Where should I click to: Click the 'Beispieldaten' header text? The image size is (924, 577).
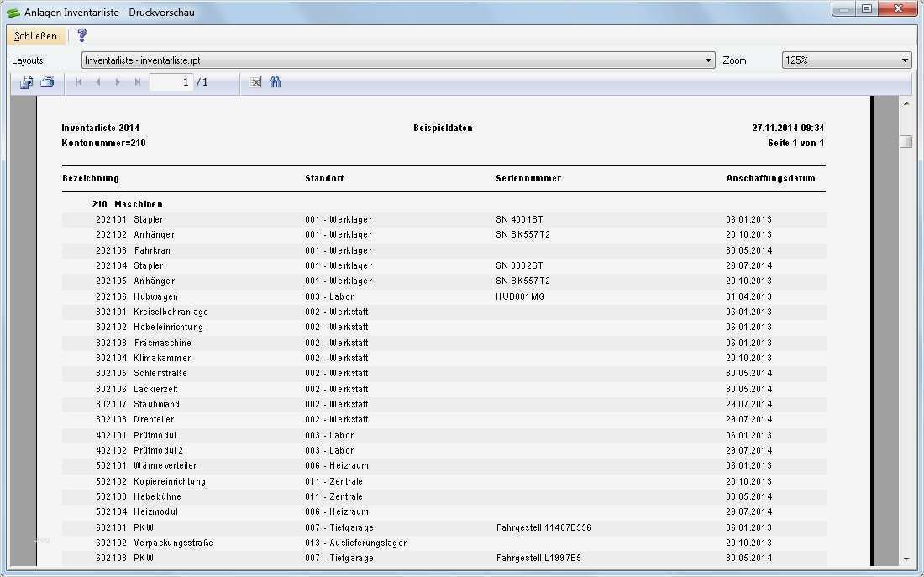pos(444,128)
